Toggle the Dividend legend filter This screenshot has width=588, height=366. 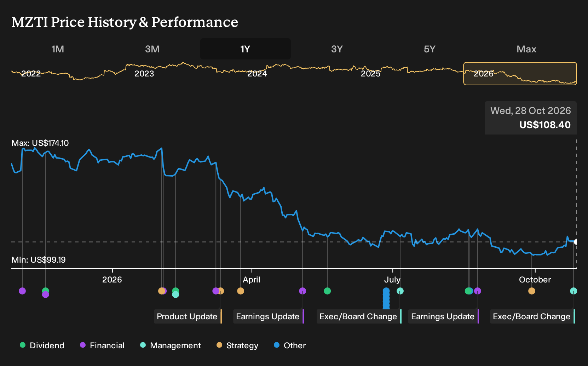42,345
